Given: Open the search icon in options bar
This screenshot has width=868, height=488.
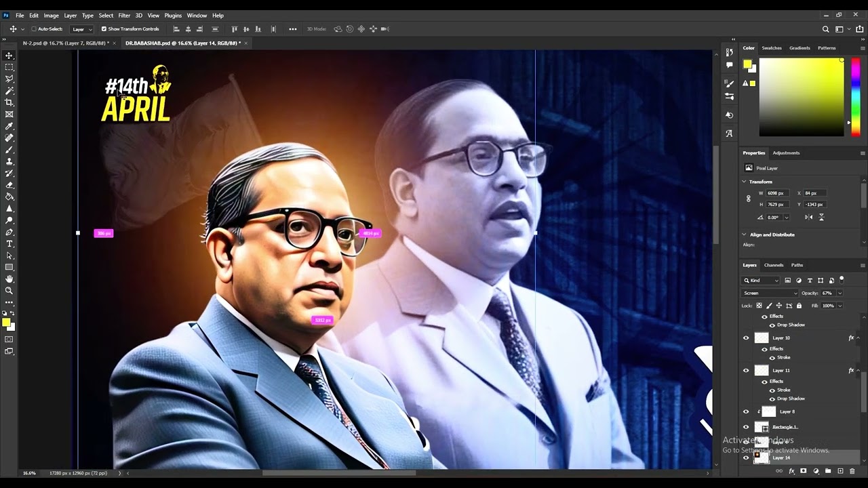Looking at the screenshot, I should tap(825, 29).
